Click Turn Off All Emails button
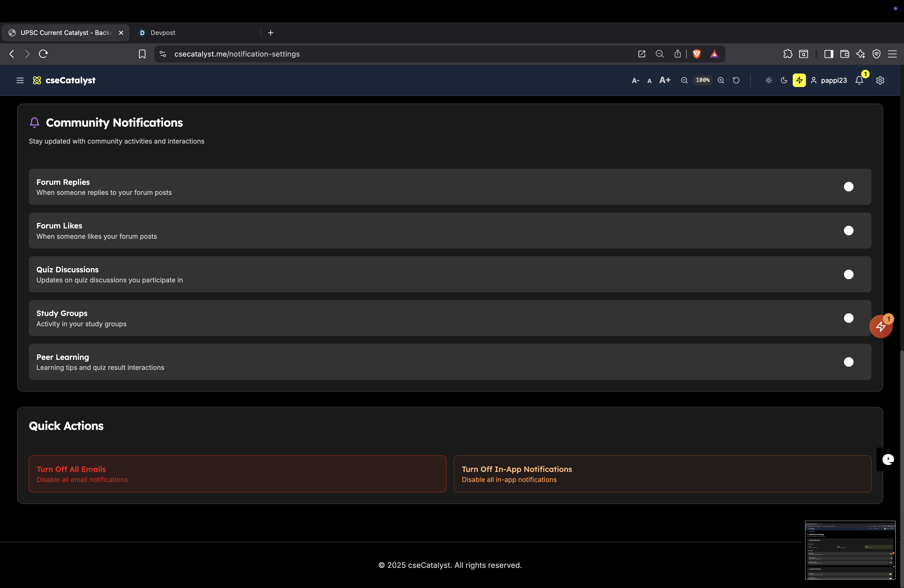This screenshot has width=904, height=588. (x=237, y=474)
